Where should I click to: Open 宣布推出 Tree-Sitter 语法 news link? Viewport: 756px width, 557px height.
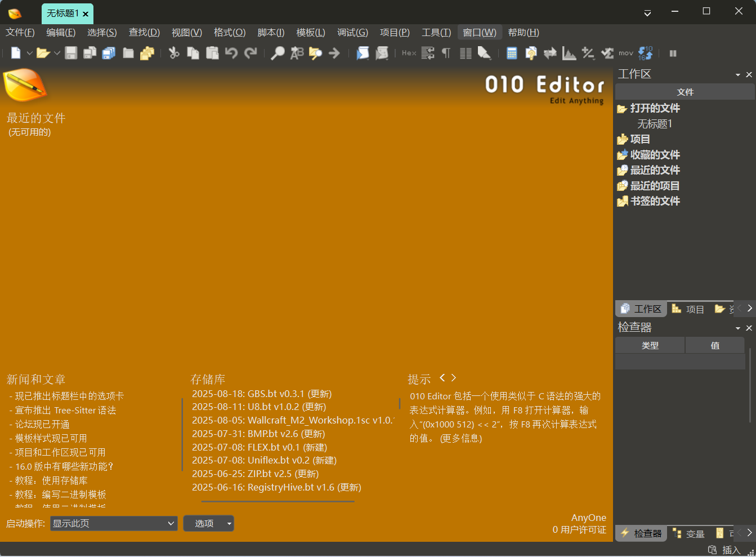tap(66, 410)
